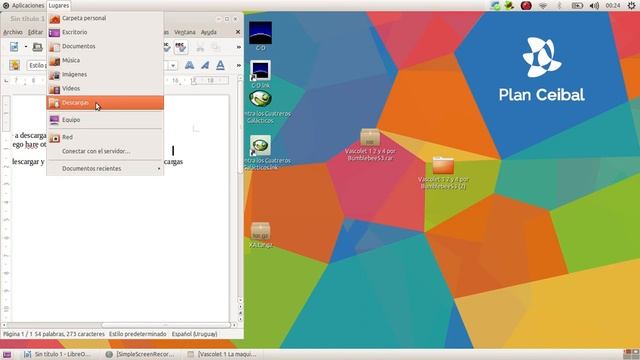This screenshot has width=640, height=360.
Task: Click the green tray indicator icon
Action: [x=509, y=6]
